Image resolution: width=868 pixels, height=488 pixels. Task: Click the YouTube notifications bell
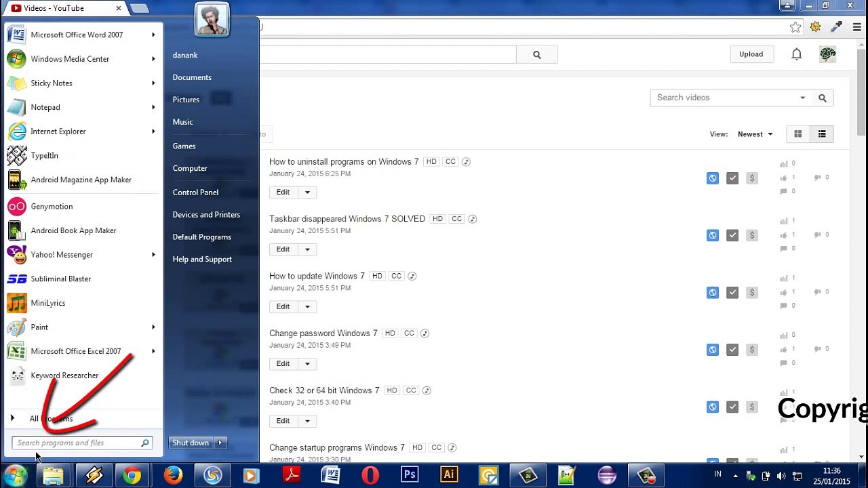pos(797,54)
